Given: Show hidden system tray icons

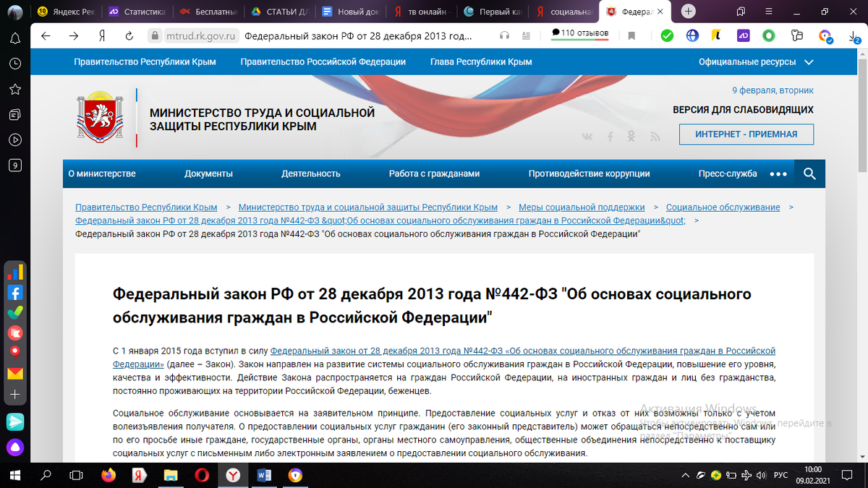Looking at the screenshot, I should 686,475.
